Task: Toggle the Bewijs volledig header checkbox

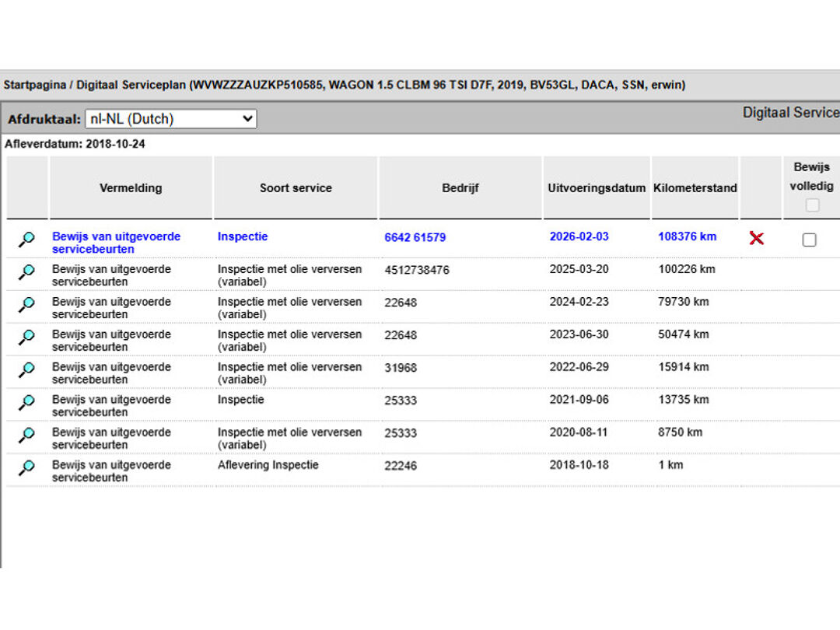Action: point(812,205)
